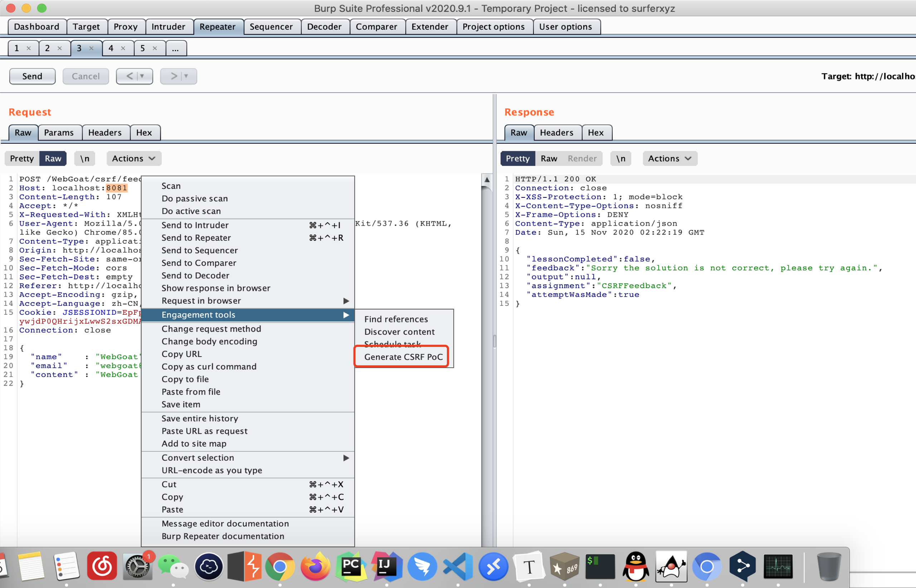Toggle \n display in request editor
The image size is (916, 588).
click(x=85, y=158)
